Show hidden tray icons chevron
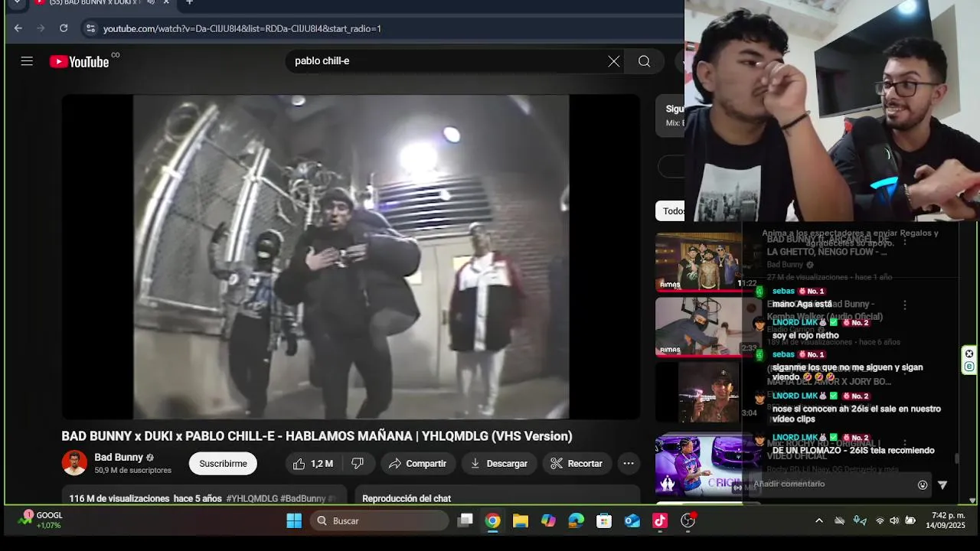The height and width of the screenshot is (551, 980). coord(818,521)
